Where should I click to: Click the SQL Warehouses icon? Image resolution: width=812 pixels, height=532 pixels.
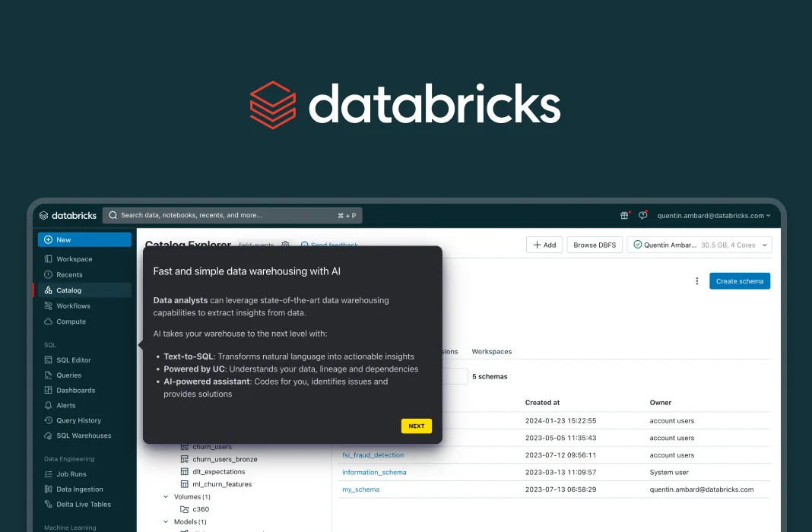pyautogui.click(x=48, y=435)
